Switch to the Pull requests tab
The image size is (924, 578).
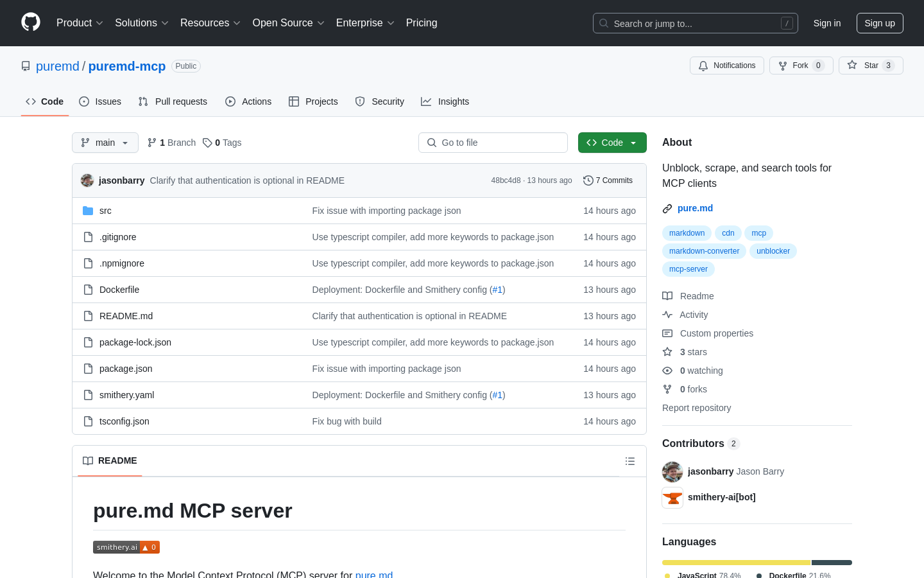[173, 101]
